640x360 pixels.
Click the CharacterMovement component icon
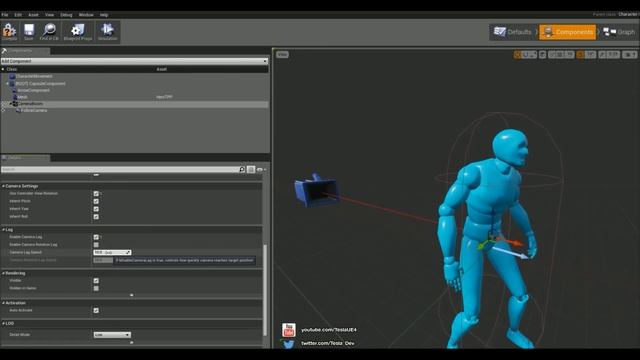tap(12, 76)
